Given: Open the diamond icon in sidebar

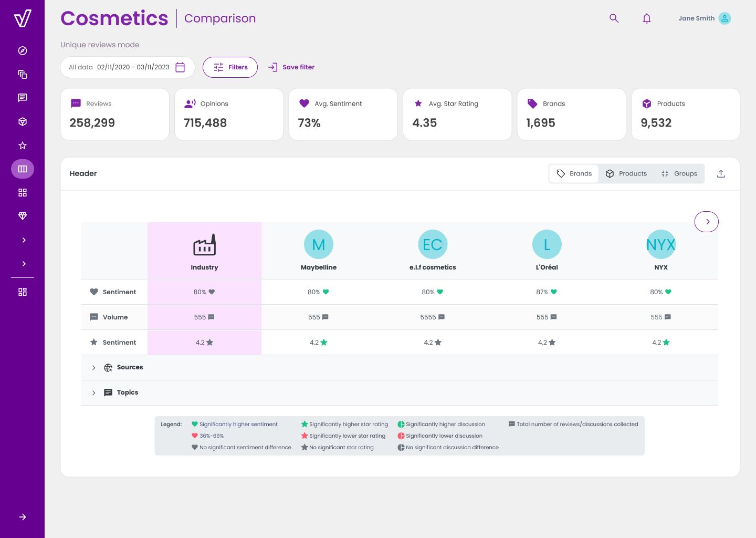Looking at the screenshot, I should 23,216.
